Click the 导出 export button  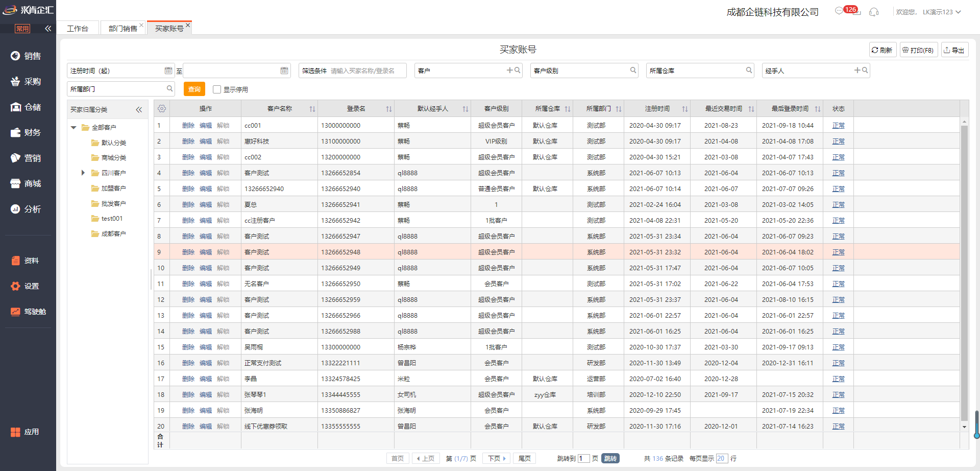pos(954,50)
